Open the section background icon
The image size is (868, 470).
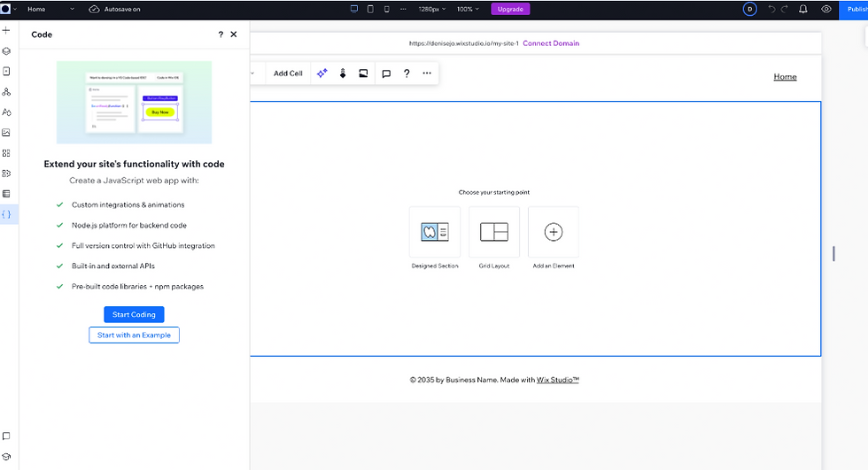[x=363, y=73]
